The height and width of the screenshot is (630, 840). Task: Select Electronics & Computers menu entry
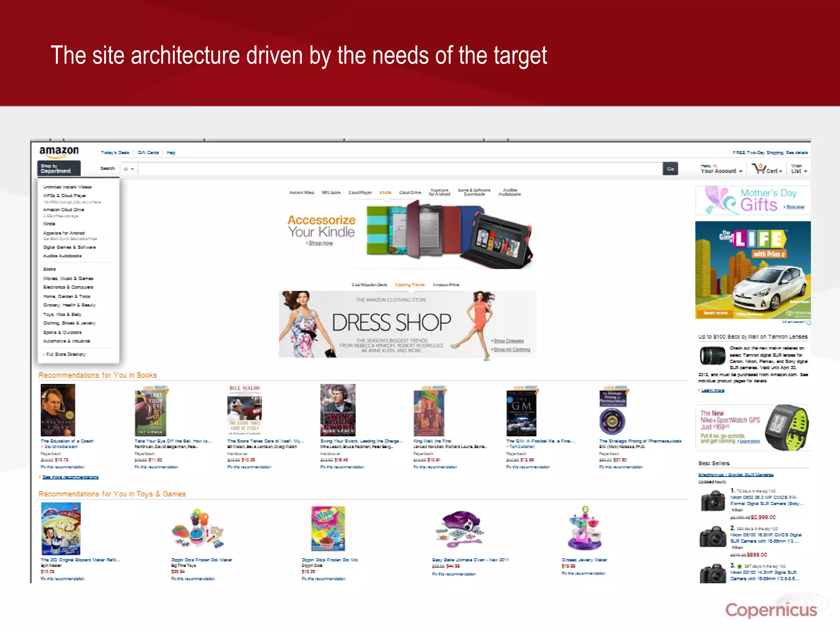coord(68,287)
